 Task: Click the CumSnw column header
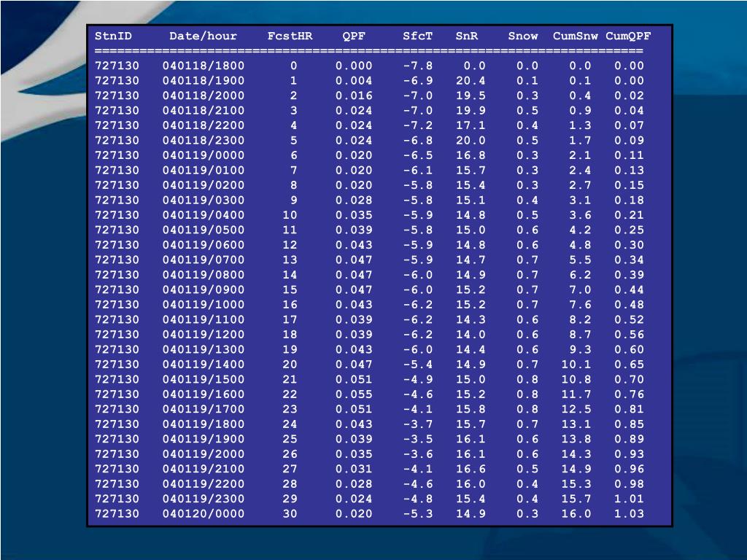(x=576, y=36)
